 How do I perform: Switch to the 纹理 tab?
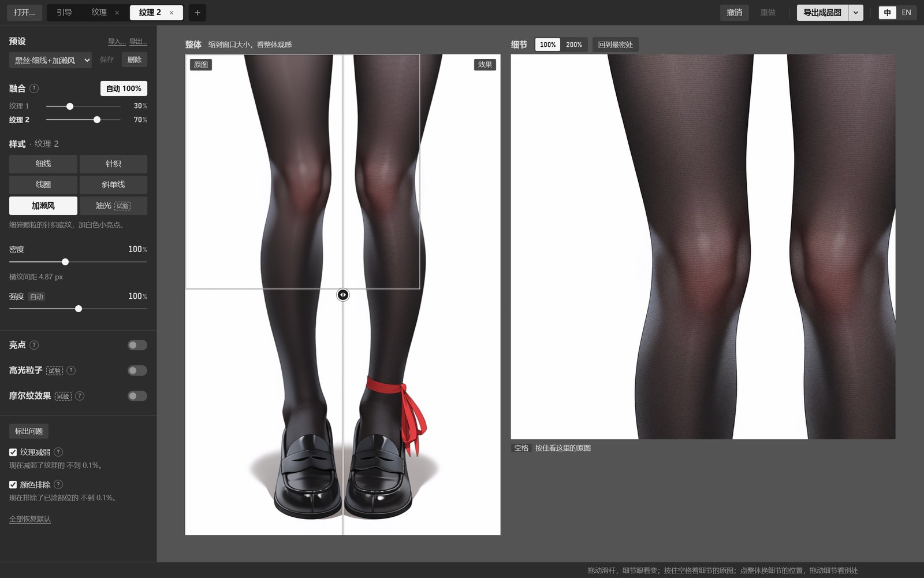99,13
